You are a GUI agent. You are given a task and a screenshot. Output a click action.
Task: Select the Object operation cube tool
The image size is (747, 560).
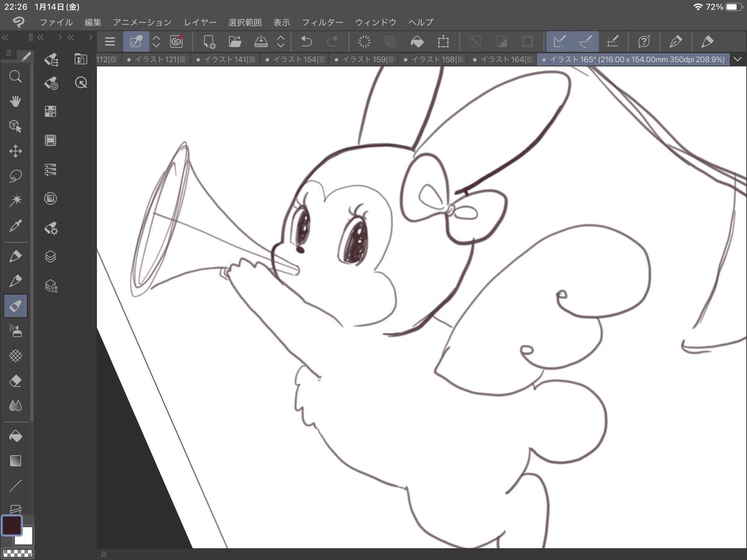pos(16,126)
